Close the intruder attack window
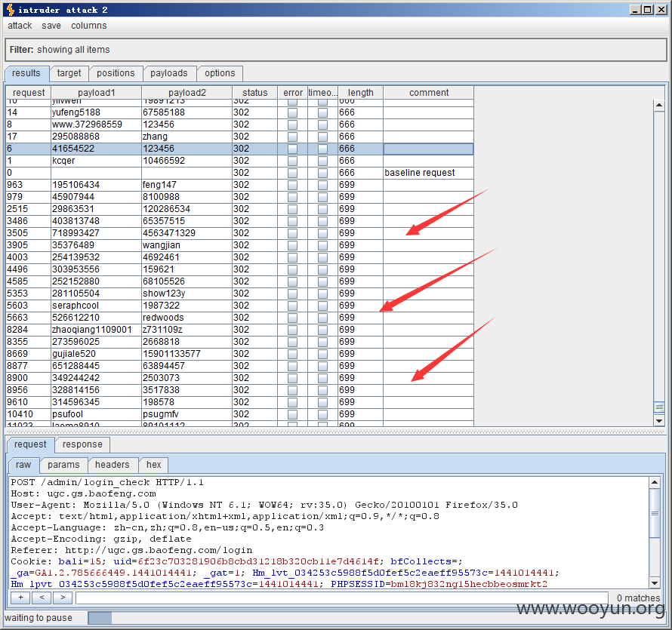 coord(661,9)
